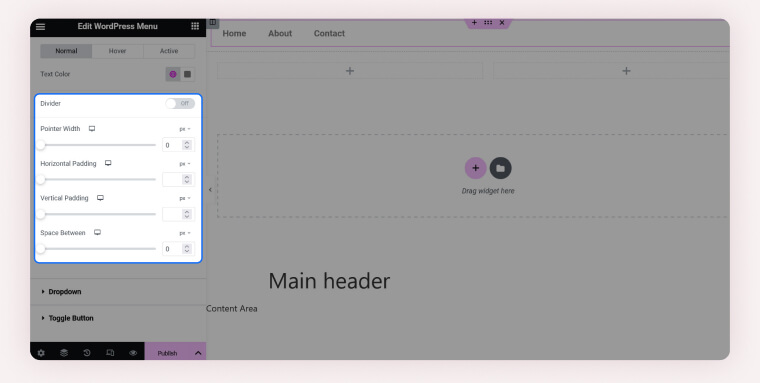Select the Normal state tab
This screenshot has width=760, height=383.
66,51
